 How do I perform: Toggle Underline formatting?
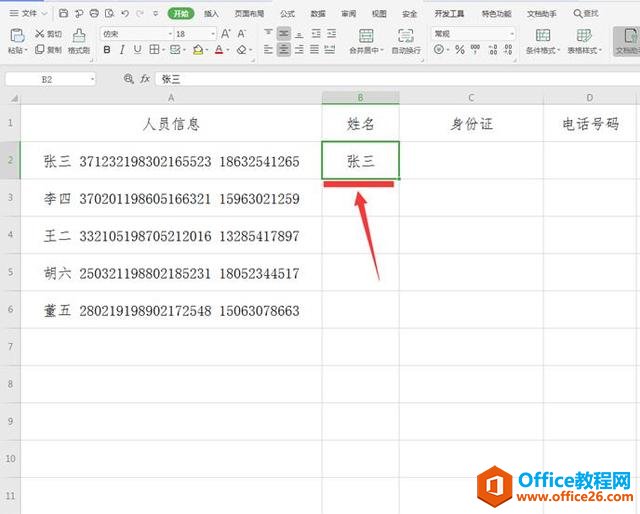pyautogui.click(x=138, y=50)
